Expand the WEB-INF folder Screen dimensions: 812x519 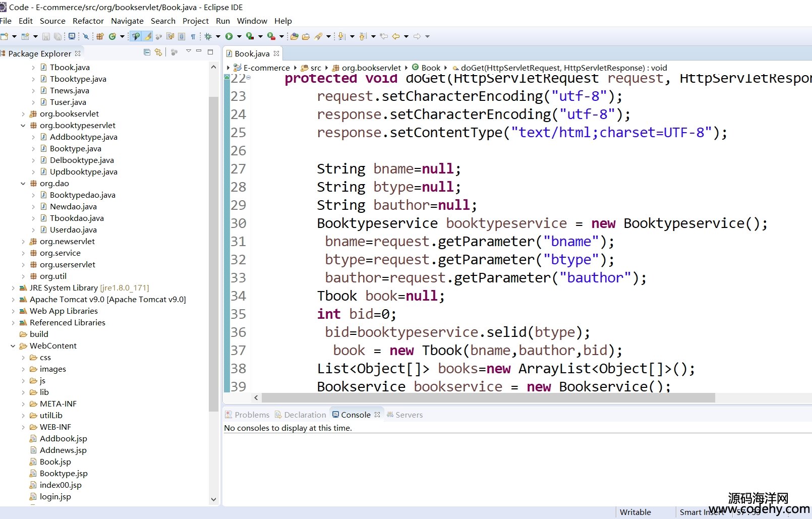click(x=23, y=427)
